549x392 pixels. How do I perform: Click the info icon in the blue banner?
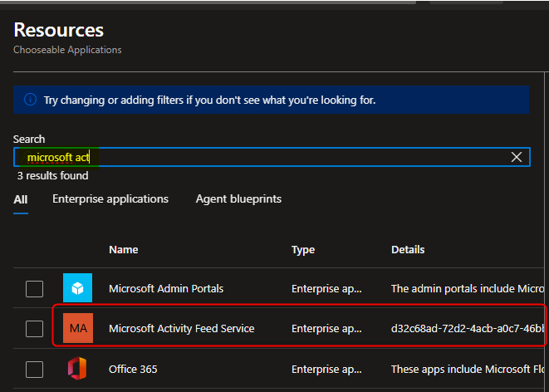click(x=30, y=100)
